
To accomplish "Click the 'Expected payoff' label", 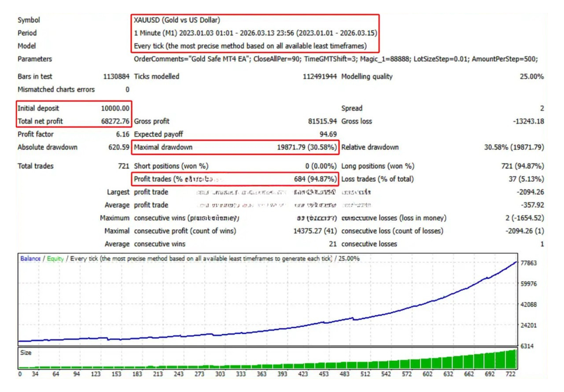I will [159, 134].
